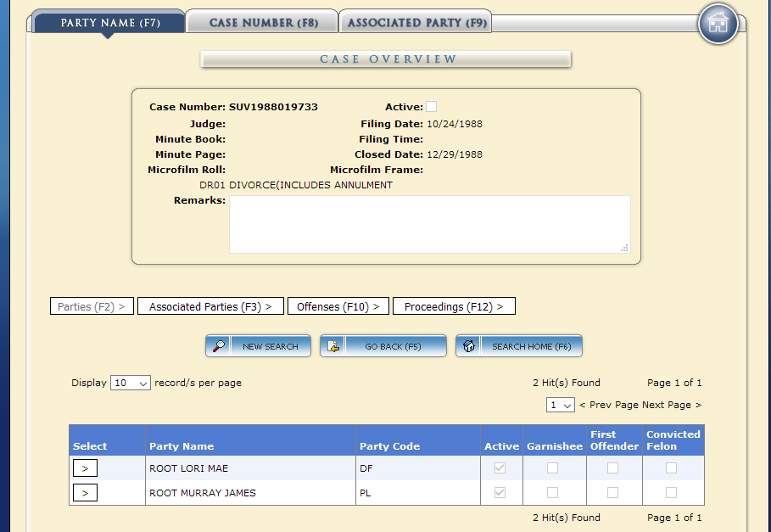This screenshot has height=532, width=771.
Task: Toggle First Offender checkbox for ROOT LORI MAE
Action: [x=612, y=468]
